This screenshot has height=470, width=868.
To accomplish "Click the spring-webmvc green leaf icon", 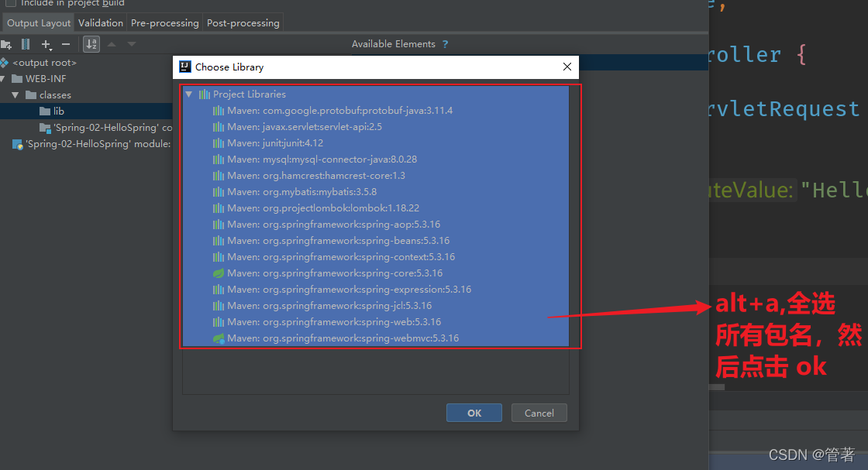I will pos(219,338).
